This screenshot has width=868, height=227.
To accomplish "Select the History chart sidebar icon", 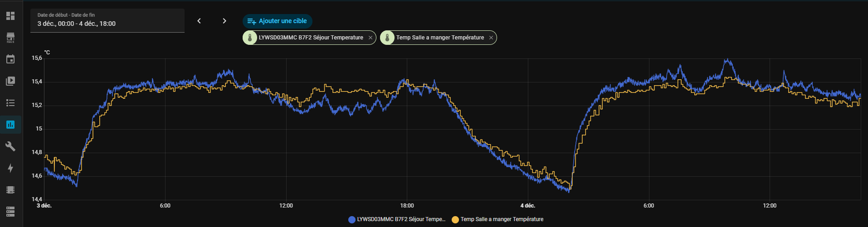I will pyautogui.click(x=10, y=125).
